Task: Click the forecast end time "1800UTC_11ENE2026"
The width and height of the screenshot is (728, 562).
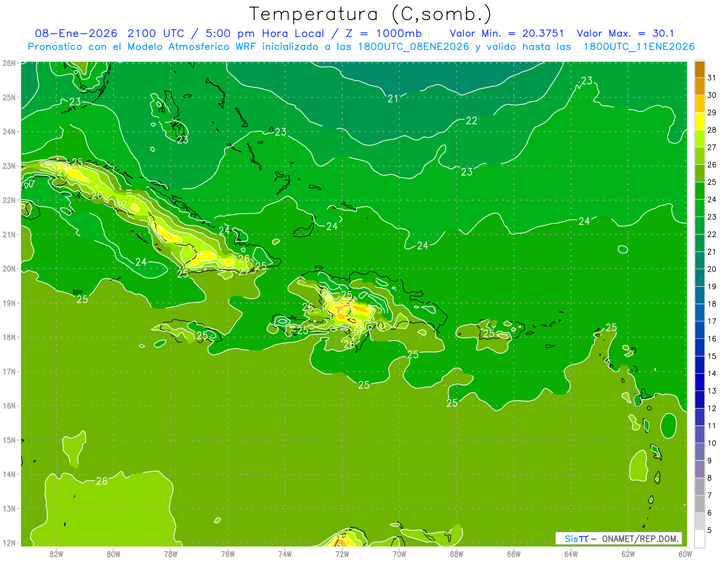Action: (x=639, y=47)
